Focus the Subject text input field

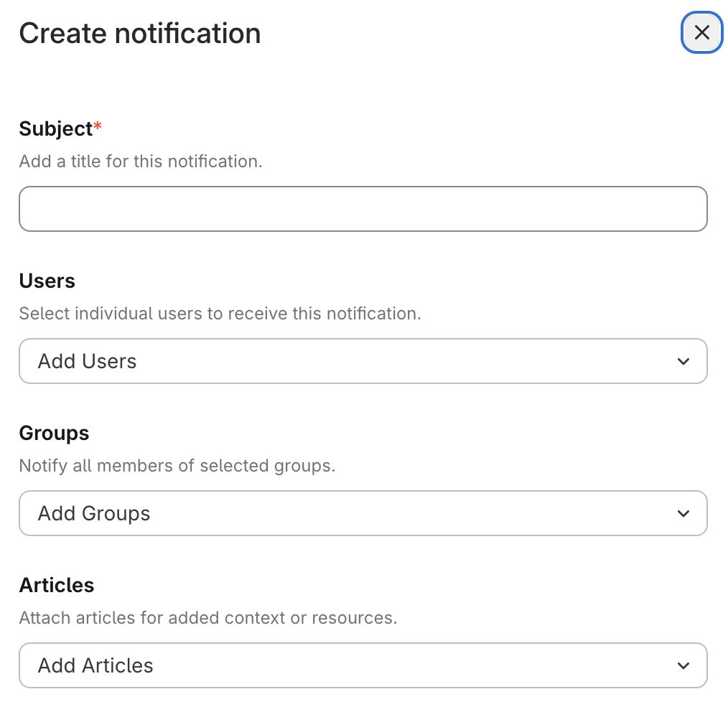pyautogui.click(x=363, y=209)
